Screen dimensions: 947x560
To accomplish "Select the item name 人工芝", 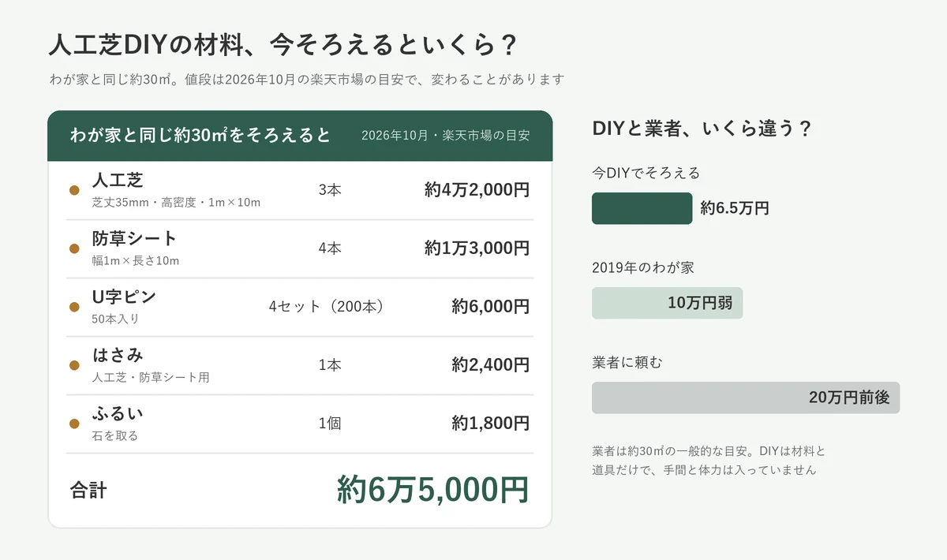I will point(118,180).
